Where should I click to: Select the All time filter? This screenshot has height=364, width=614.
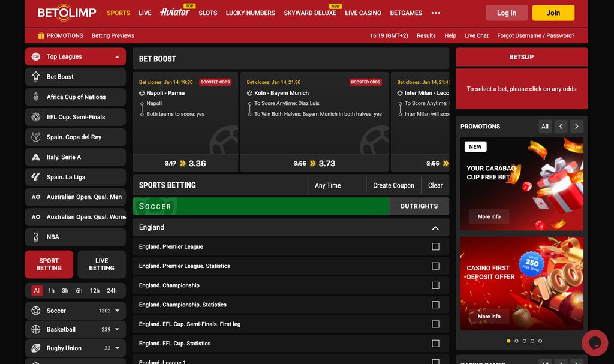point(37,291)
